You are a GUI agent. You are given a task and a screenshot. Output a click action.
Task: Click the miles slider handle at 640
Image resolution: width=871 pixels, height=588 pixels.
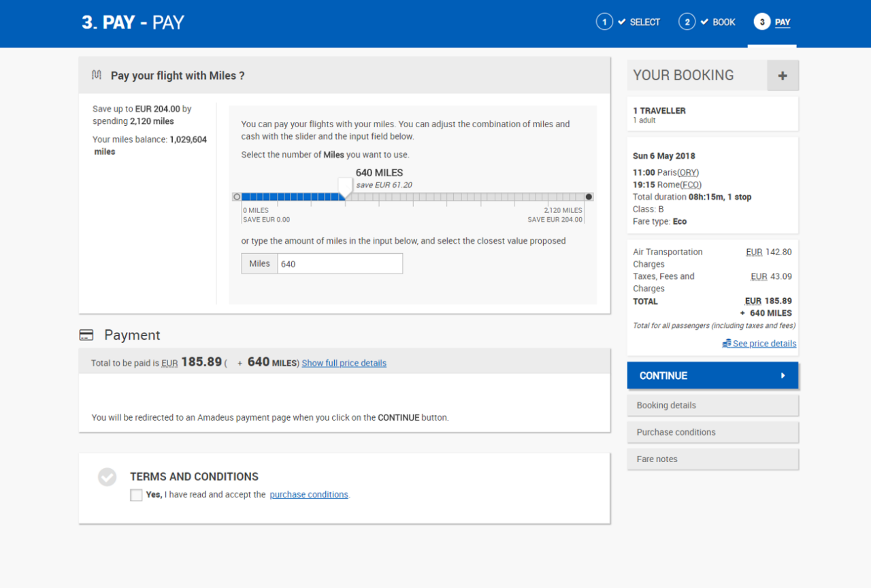coord(345,187)
